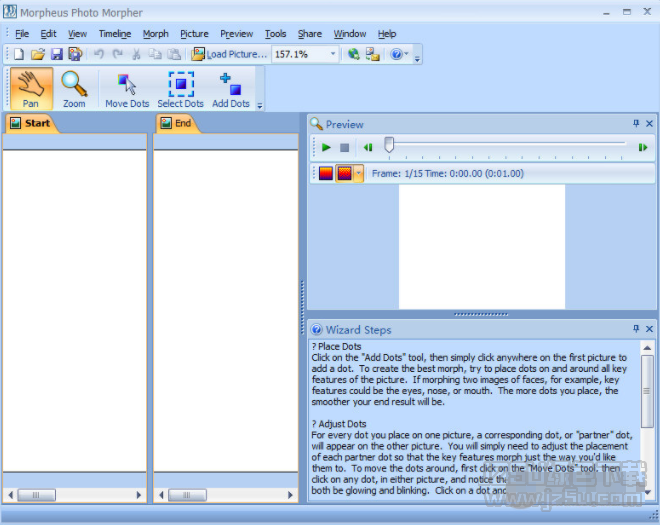Pin the Preview panel
660x525 pixels.
[x=636, y=123]
